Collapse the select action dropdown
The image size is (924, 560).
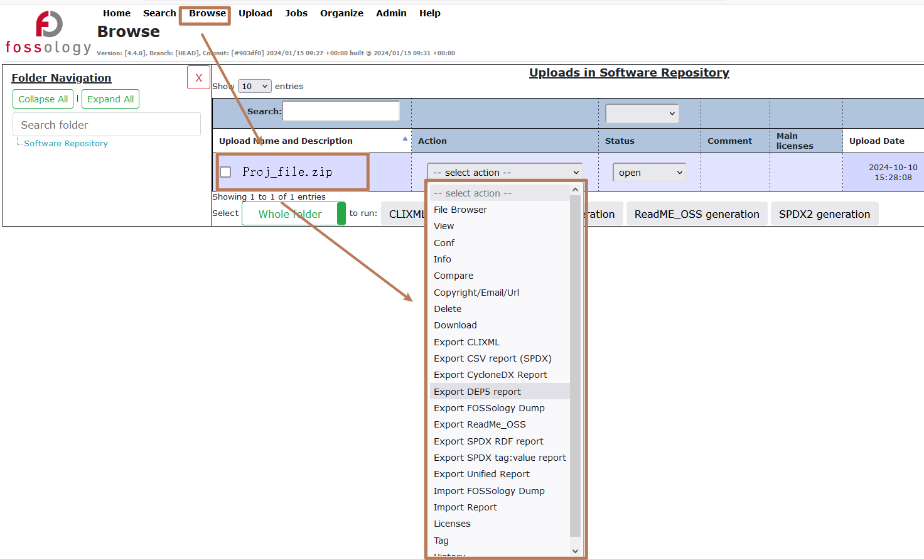[504, 172]
